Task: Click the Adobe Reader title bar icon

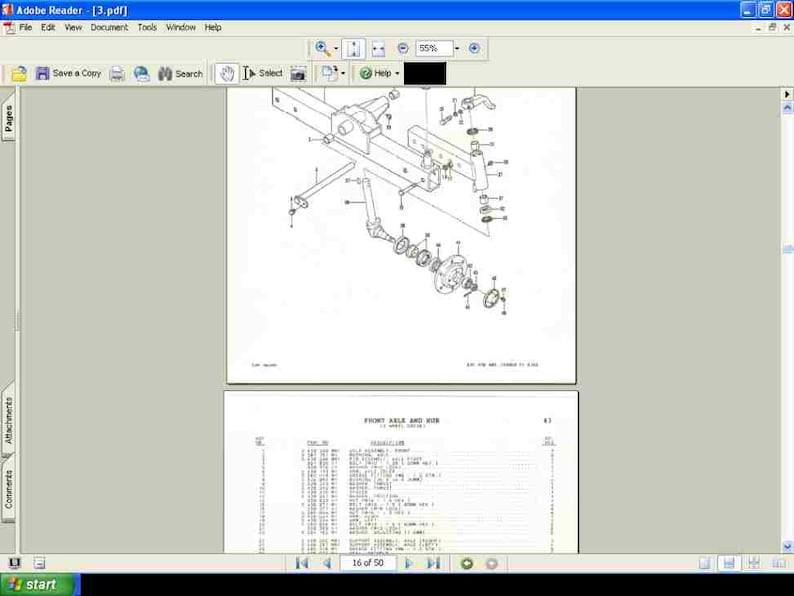Action: pos(8,10)
